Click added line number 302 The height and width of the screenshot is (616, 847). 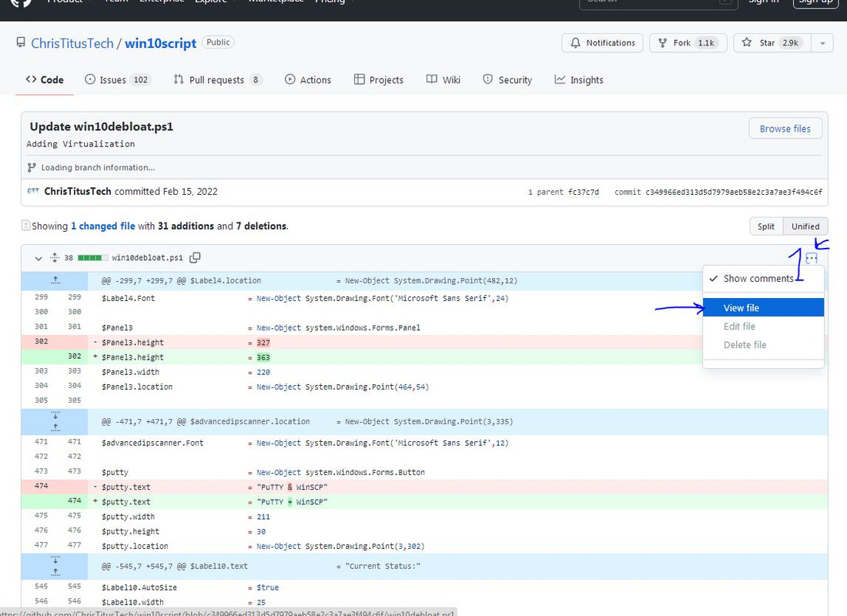pyautogui.click(x=75, y=356)
